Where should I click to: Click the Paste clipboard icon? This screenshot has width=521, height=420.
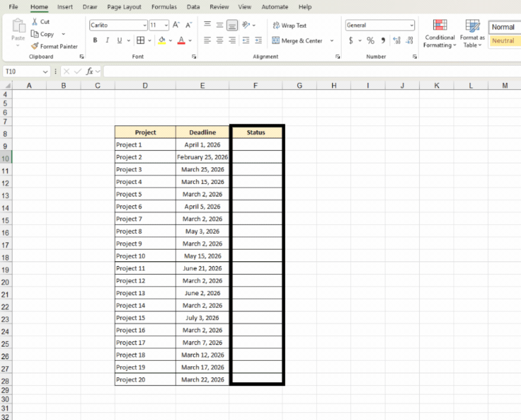coord(18,25)
